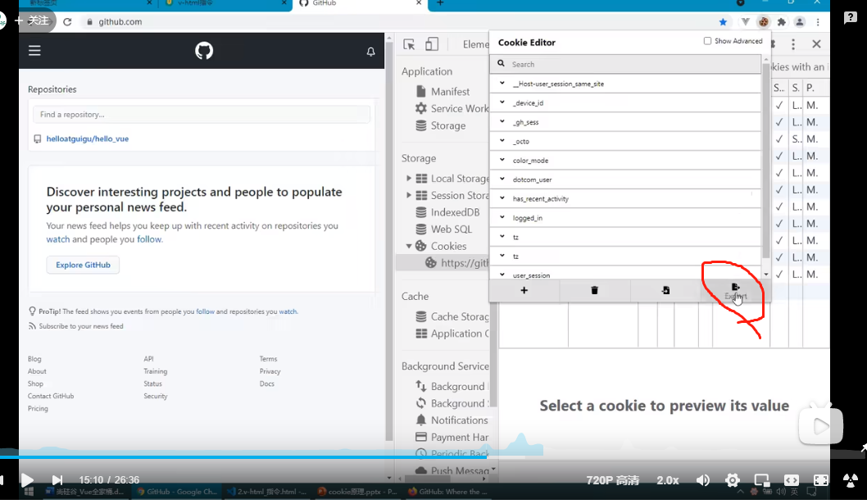The width and height of the screenshot is (867, 504).
Task: Open the Chrome profile avatar
Action: click(800, 22)
